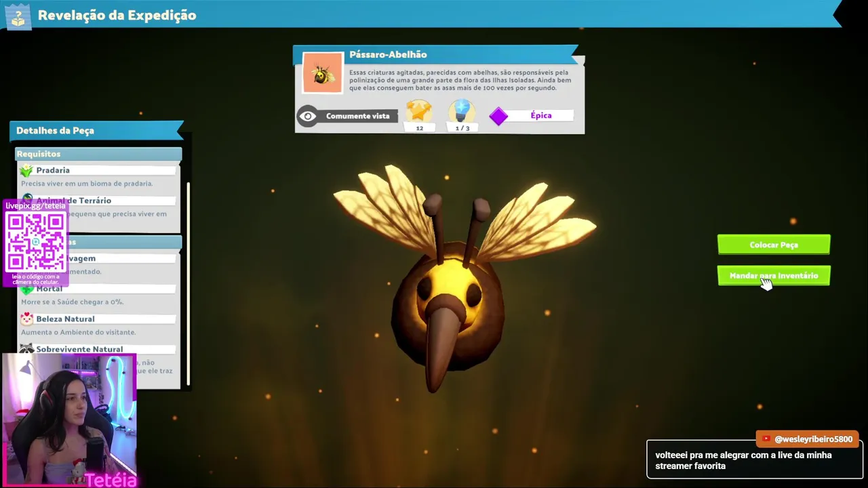Click the streamer webcam overlay

(x=69, y=420)
